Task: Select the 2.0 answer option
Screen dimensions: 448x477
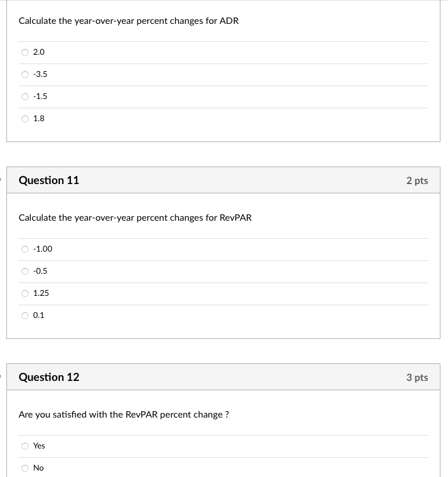Action: 25,52
